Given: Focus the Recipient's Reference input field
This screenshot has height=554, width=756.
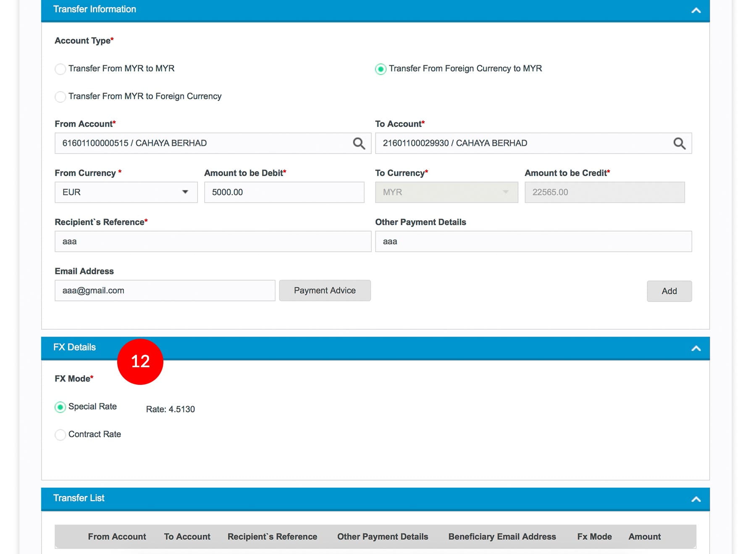Looking at the screenshot, I should [213, 242].
